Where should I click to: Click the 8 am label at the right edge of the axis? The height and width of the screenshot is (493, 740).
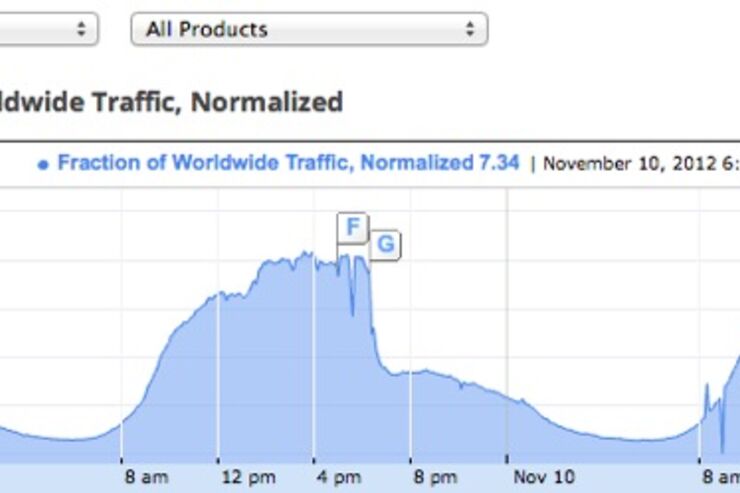[721, 477]
